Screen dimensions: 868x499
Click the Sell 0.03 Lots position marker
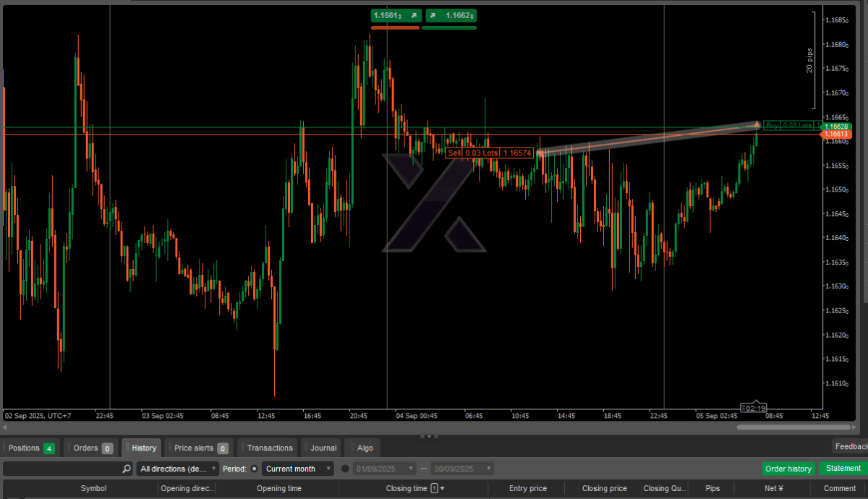(489, 153)
